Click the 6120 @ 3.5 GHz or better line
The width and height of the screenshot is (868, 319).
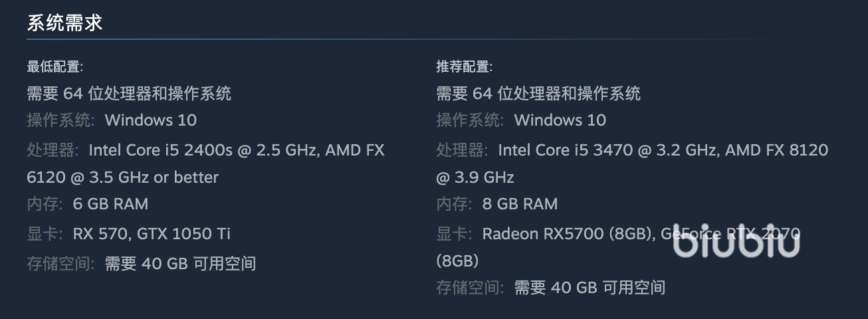(122, 177)
